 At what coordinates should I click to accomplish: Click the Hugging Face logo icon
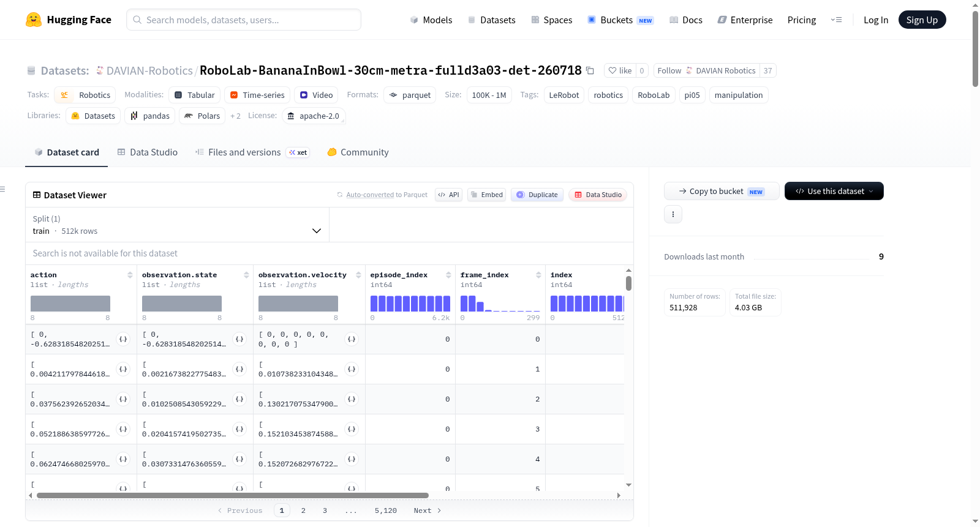[34, 20]
